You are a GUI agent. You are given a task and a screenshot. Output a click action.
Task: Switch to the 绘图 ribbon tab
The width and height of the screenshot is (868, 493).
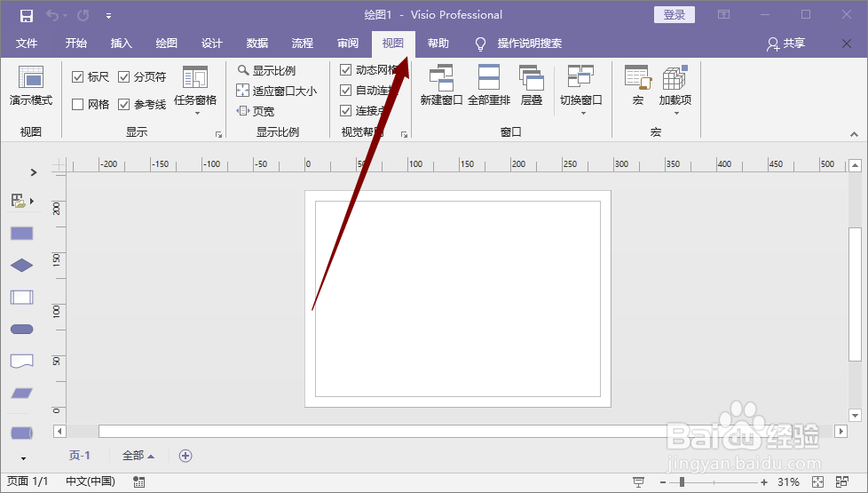[x=167, y=44]
